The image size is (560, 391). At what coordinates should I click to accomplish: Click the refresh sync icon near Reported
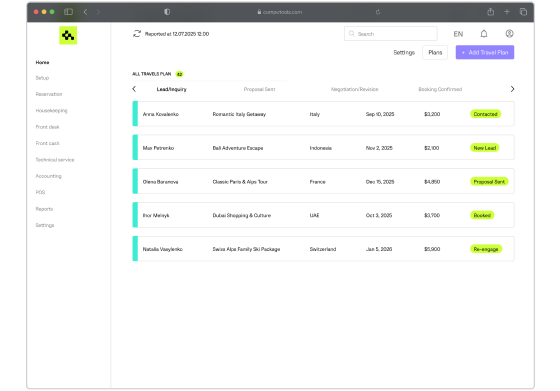click(x=137, y=34)
